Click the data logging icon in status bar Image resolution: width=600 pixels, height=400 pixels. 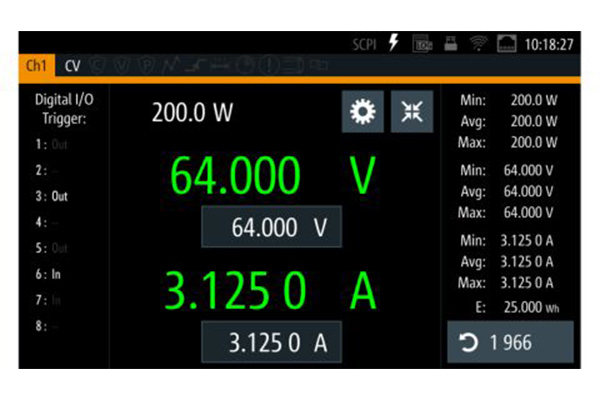(422, 44)
